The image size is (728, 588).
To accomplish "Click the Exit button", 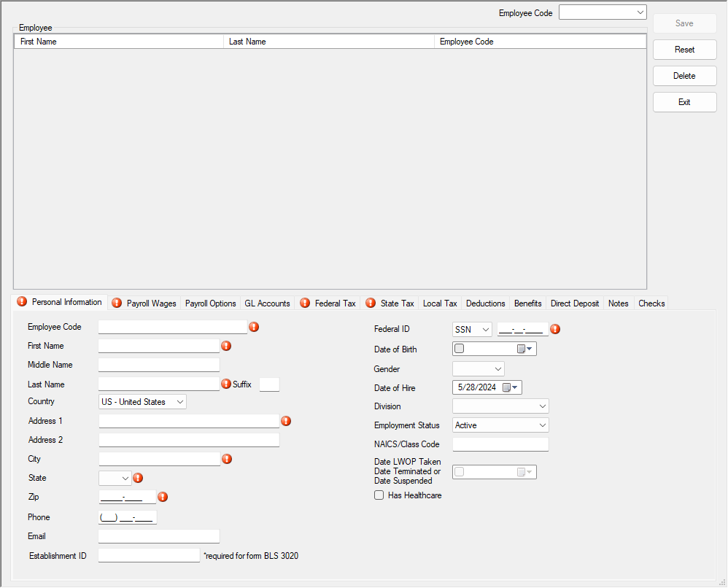I will click(684, 101).
